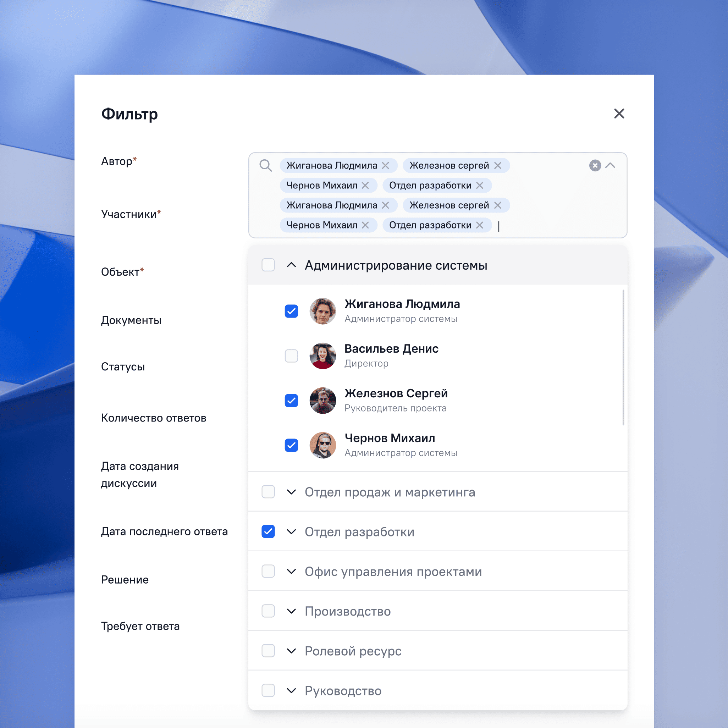The image size is (728, 728).
Task: Uncheck Отдел разработки group checkbox
Action: coord(268,531)
